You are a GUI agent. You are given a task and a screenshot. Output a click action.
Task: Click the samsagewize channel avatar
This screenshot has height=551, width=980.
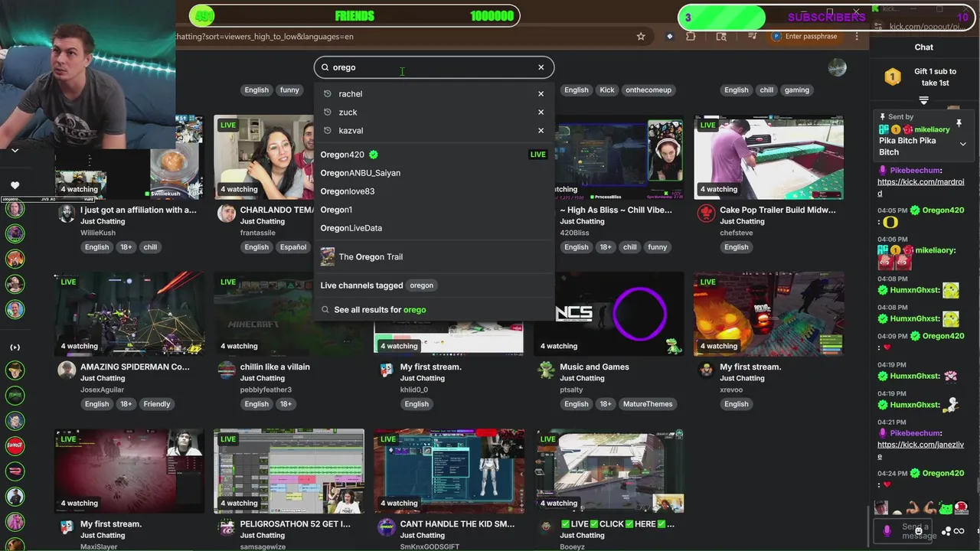click(226, 527)
